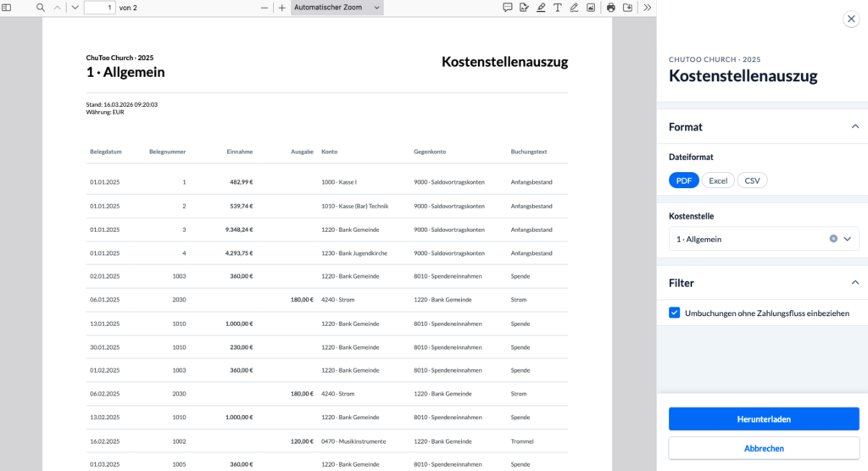Image resolution: width=868 pixels, height=471 pixels.
Task: Collapse the Format section
Action: 854,127
